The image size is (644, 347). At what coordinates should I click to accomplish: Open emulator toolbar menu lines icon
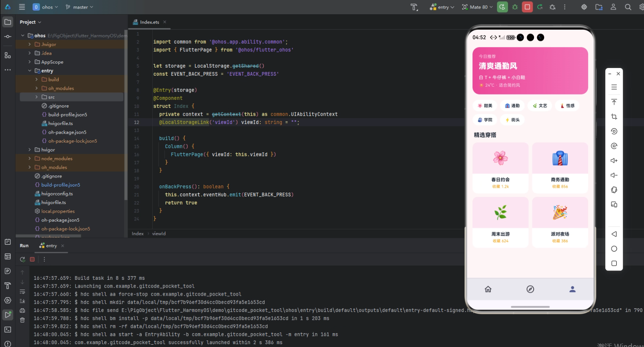(614, 87)
